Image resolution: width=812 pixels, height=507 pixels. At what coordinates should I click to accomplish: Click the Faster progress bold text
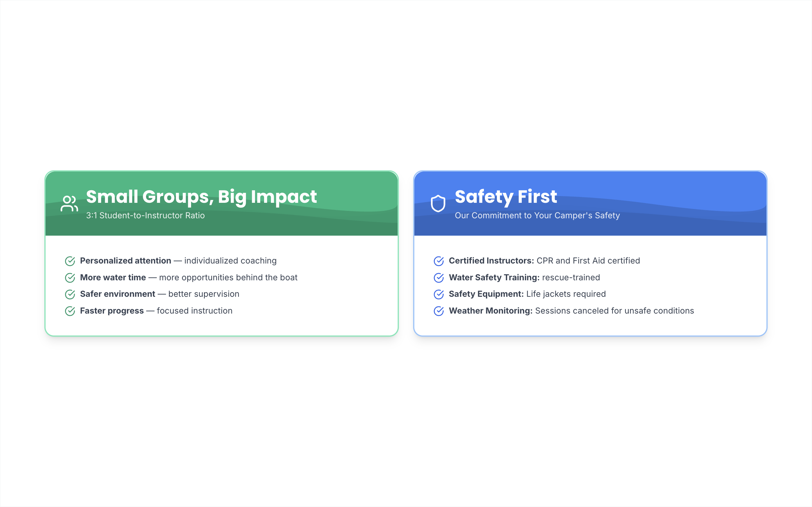click(x=112, y=311)
